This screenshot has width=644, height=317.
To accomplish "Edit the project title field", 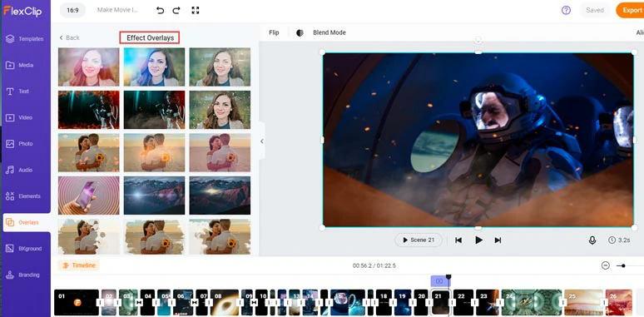I will [x=117, y=10].
